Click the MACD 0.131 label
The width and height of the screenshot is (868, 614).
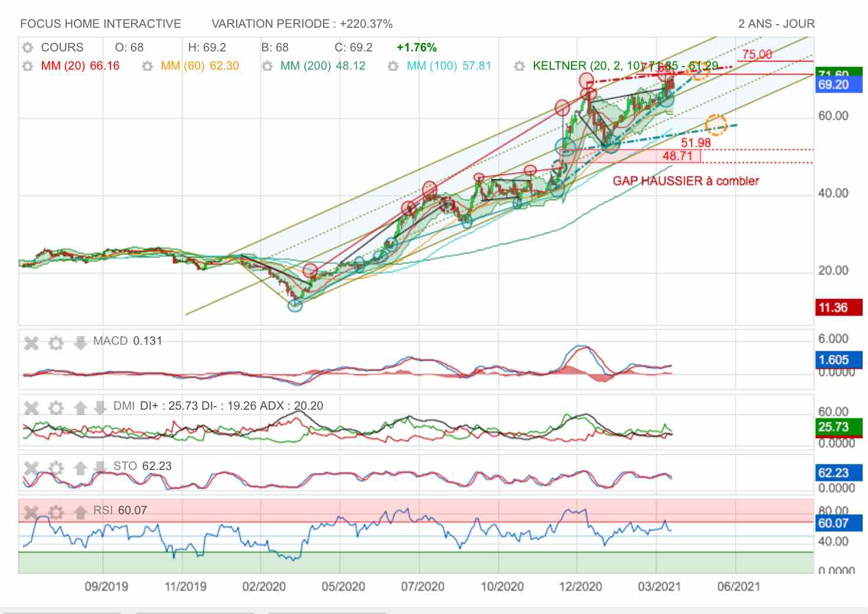click(128, 341)
